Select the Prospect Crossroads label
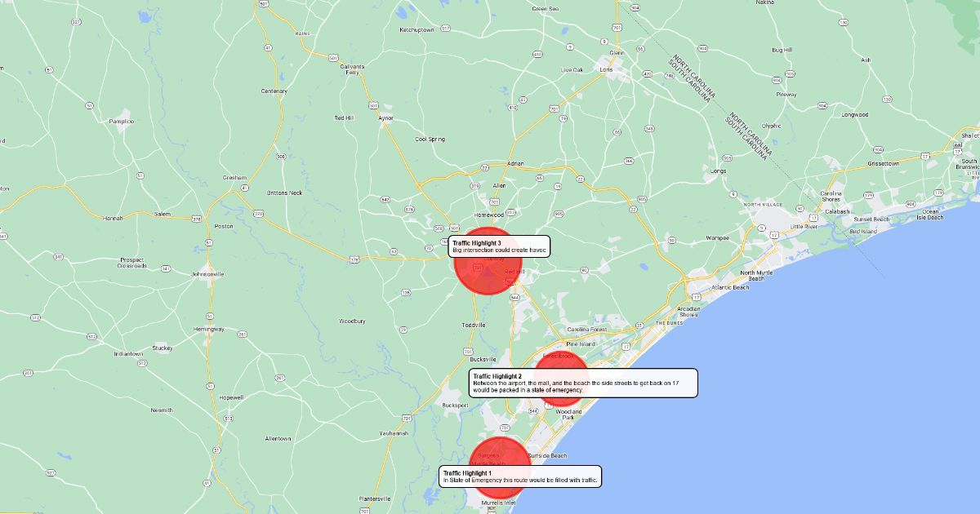 pos(131,263)
